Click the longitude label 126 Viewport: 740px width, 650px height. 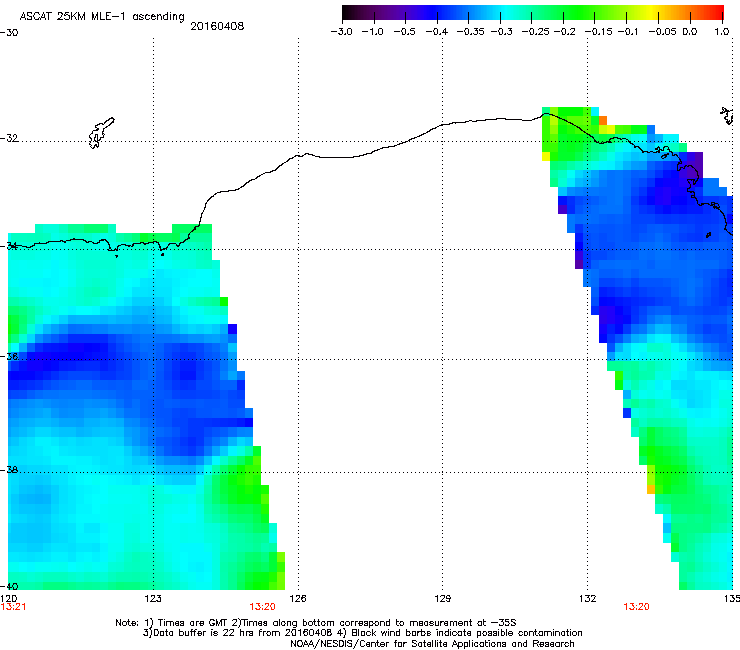click(298, 599)
